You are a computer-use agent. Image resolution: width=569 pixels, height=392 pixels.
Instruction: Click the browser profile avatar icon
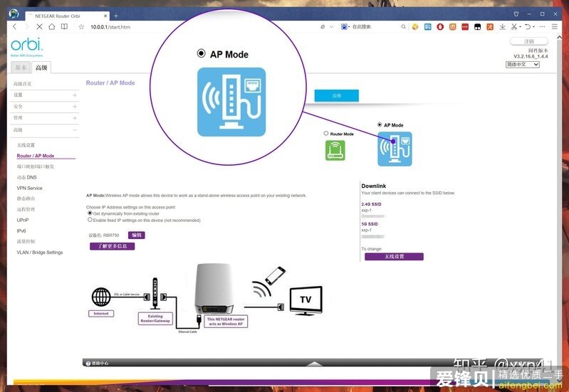(x=14, y=14)
